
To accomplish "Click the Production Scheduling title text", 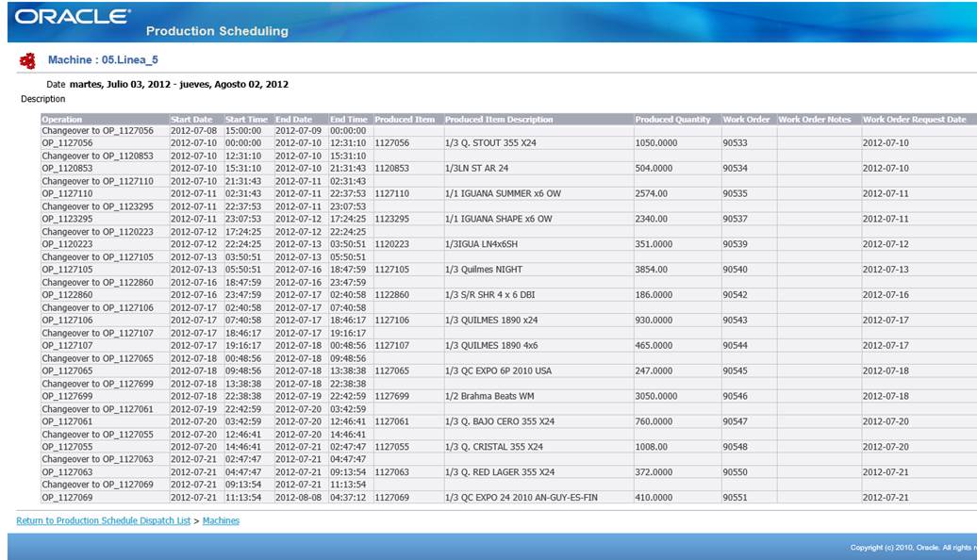I will click(217, 31).
